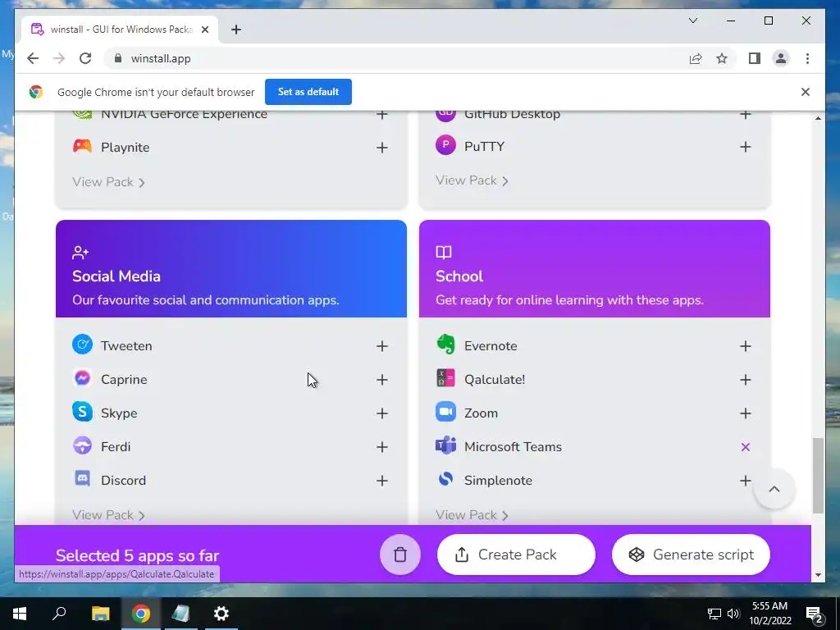This screenshot has width=840, height=630.
Task: Click the page vertical scrollbar thumb
Action: 818,476
